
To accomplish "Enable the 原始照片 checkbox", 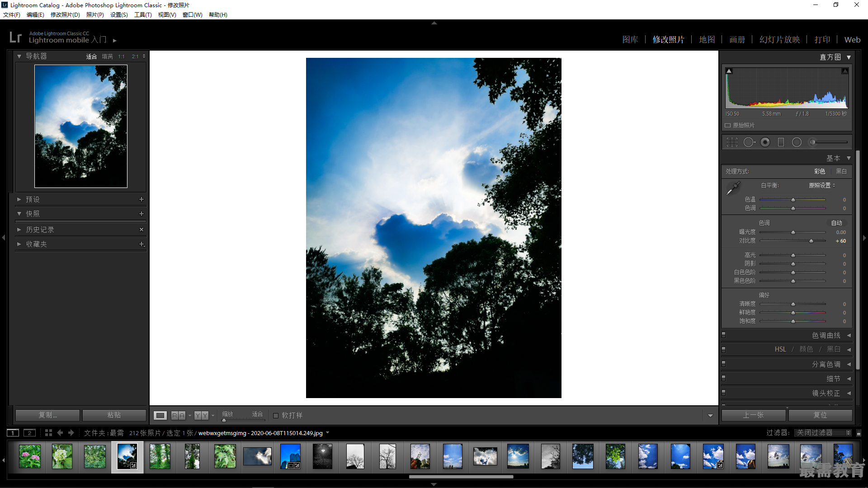I will pos(728,126).
